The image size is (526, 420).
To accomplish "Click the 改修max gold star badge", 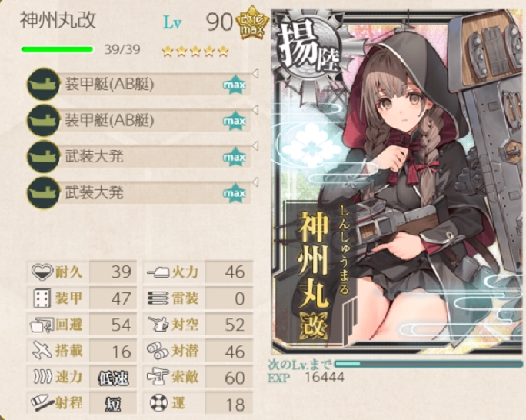I will (x=252, y=23).
